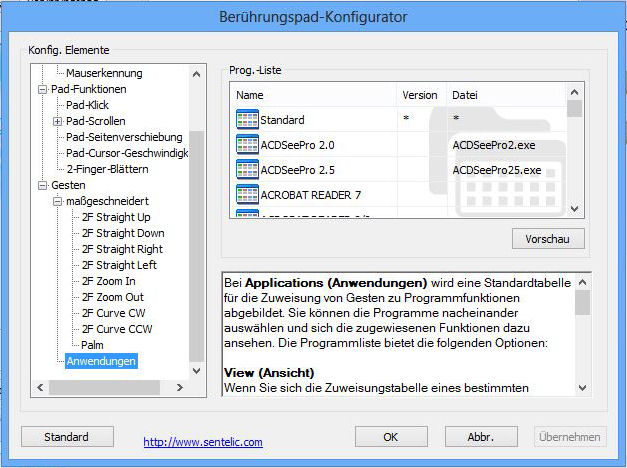The height and width of the screenshot is (468, 627).
Task: Select 2F Curve CW gesture
Action: pyautogui.click(x=114, y=313)
